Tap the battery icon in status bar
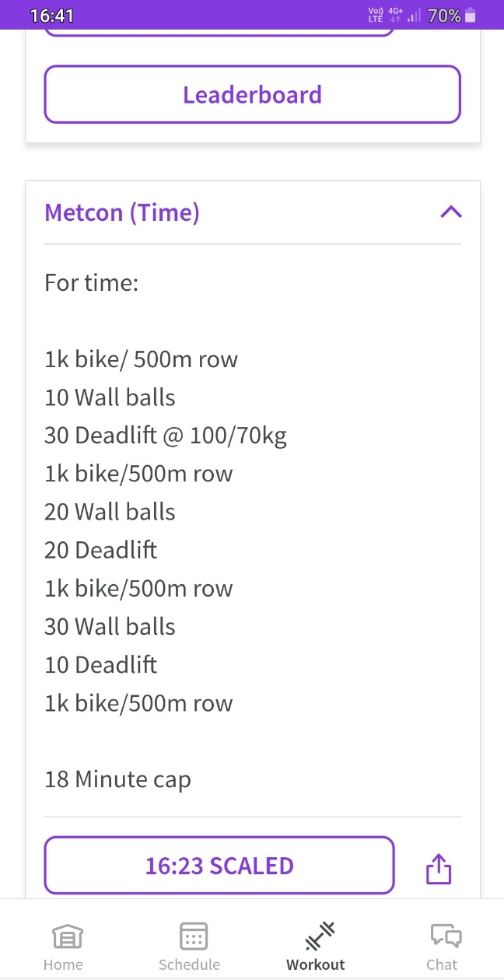Image resolution: width=504 pixels, height=980 pixels. [x=470, y=15]
